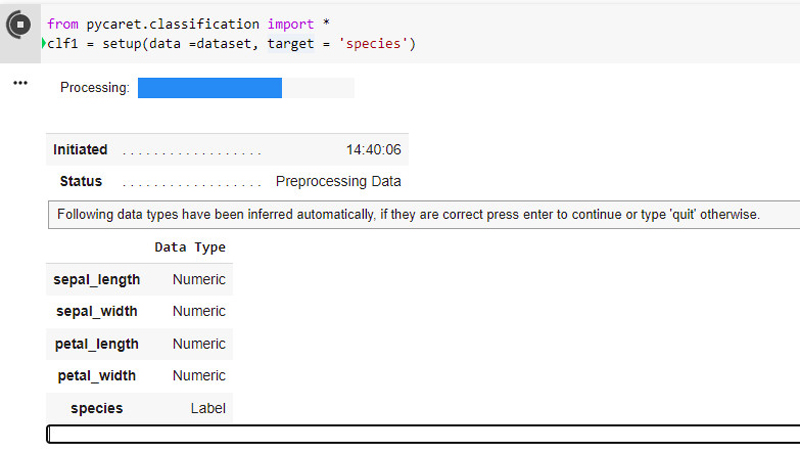Select the petal_width row label
The height and width of the screenshot is (452, 800).
pyautogui.click(x=97, y=376)
